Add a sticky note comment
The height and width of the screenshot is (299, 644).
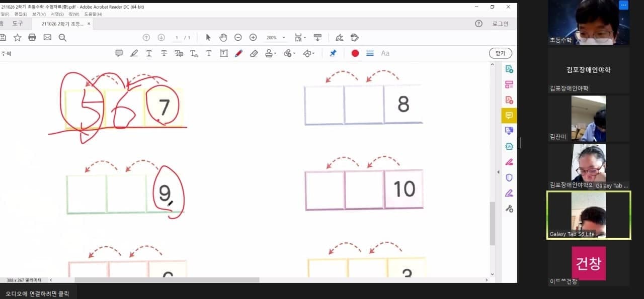pos(119,53)
